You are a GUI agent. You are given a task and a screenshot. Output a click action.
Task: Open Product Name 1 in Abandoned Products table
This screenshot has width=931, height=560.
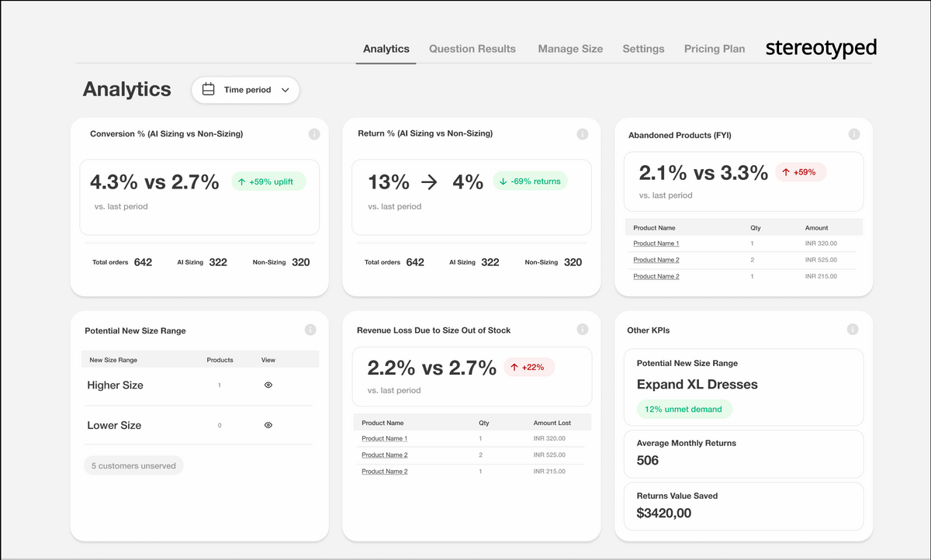click(x=656, y=244)
